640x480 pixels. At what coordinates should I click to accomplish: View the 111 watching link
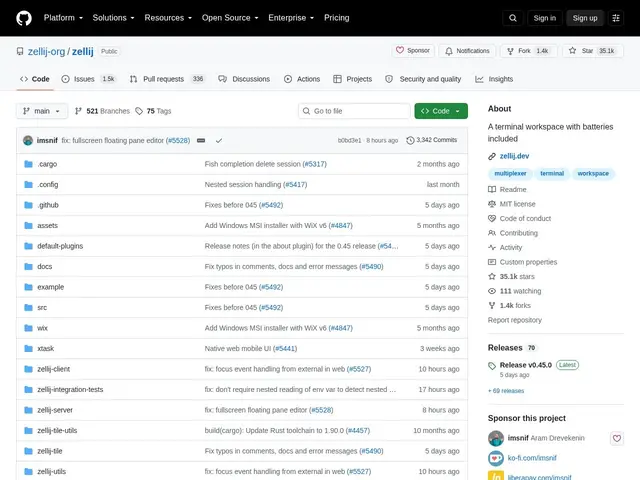(x=515, y=291)
